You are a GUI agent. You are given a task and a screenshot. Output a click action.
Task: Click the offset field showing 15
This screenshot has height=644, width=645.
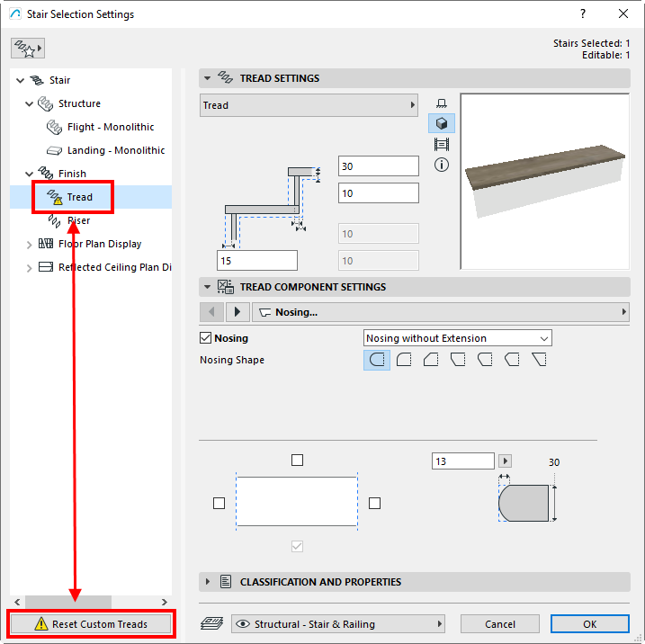(x=257, y=260)
